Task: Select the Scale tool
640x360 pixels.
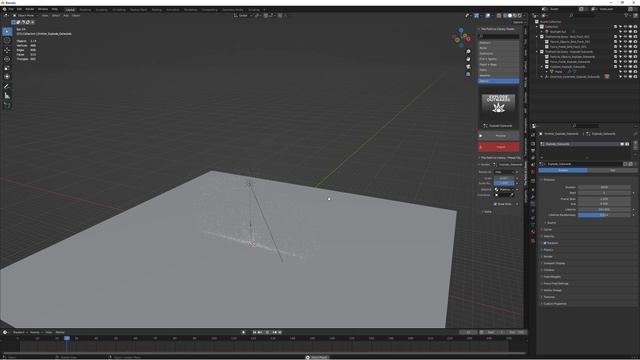Action: (x=7, y=68)
